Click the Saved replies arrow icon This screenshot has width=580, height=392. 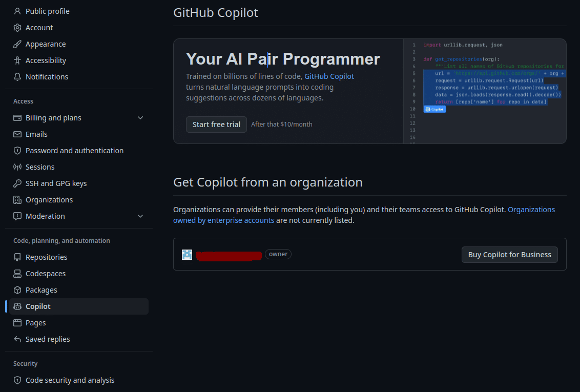tap(17, 339)
